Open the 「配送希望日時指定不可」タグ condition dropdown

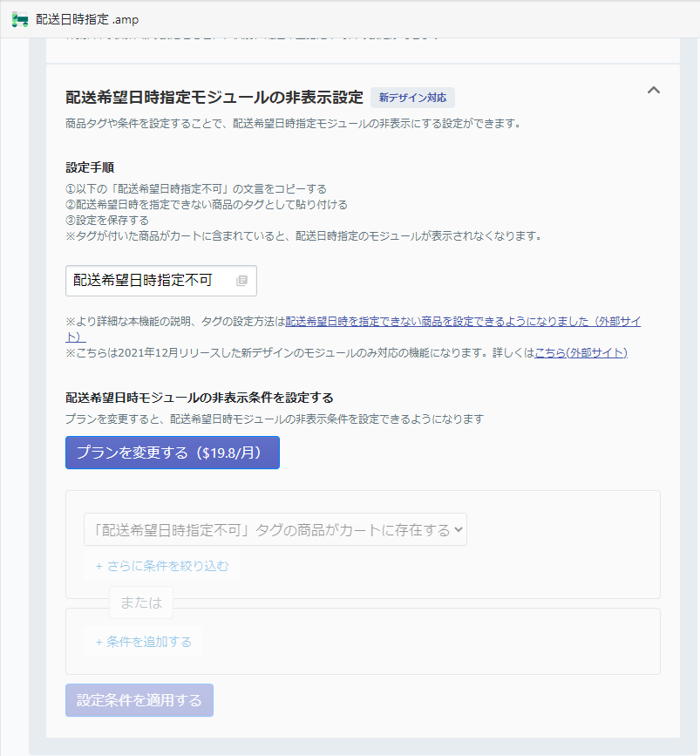pyautogui.click(x=275, y=529)
